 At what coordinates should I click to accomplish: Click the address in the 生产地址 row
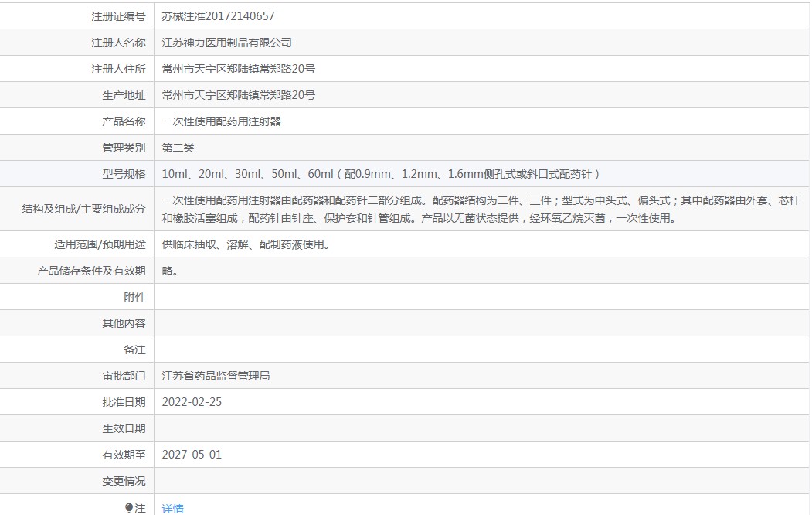[x=238, y=95]
